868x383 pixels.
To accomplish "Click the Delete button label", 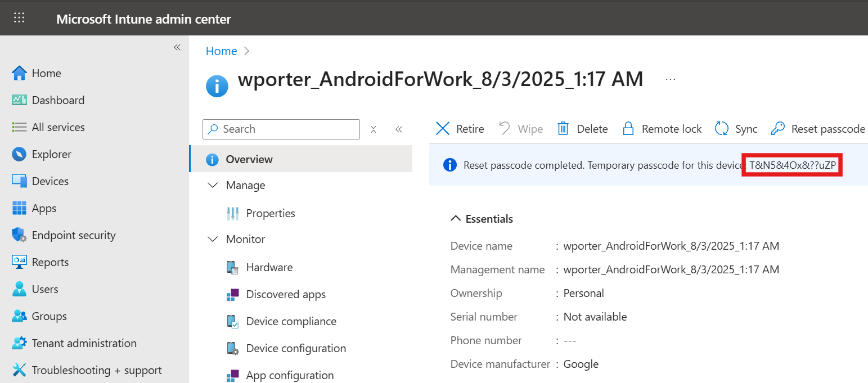I will (592, 129).
